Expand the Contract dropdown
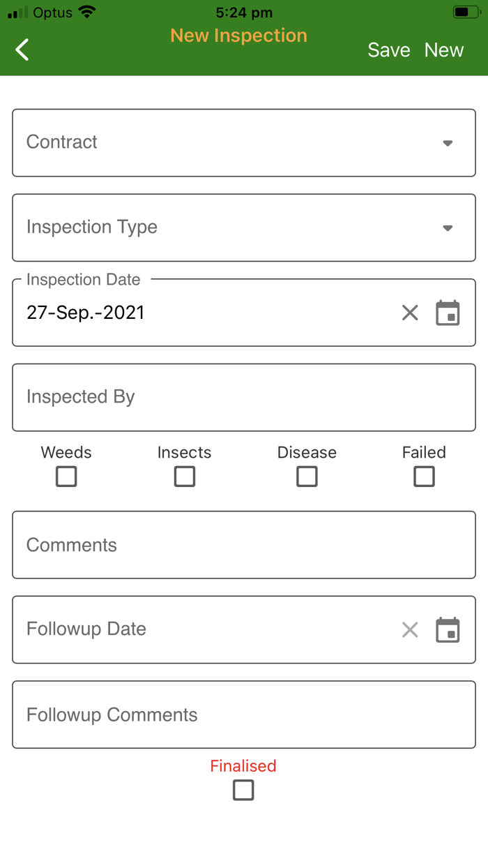Viewport: 488px width, 868px height. coord(244,143)
